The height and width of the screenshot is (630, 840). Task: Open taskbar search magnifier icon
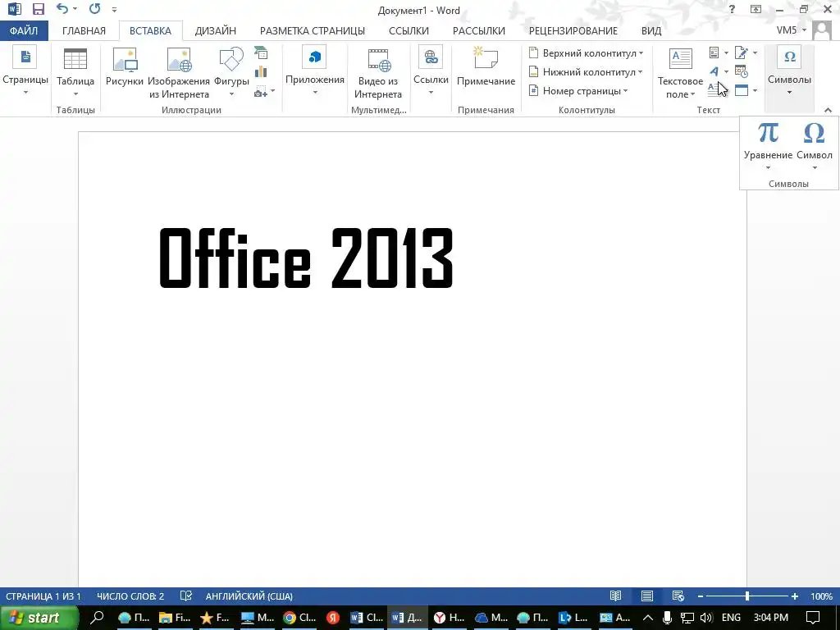(97, 618)
